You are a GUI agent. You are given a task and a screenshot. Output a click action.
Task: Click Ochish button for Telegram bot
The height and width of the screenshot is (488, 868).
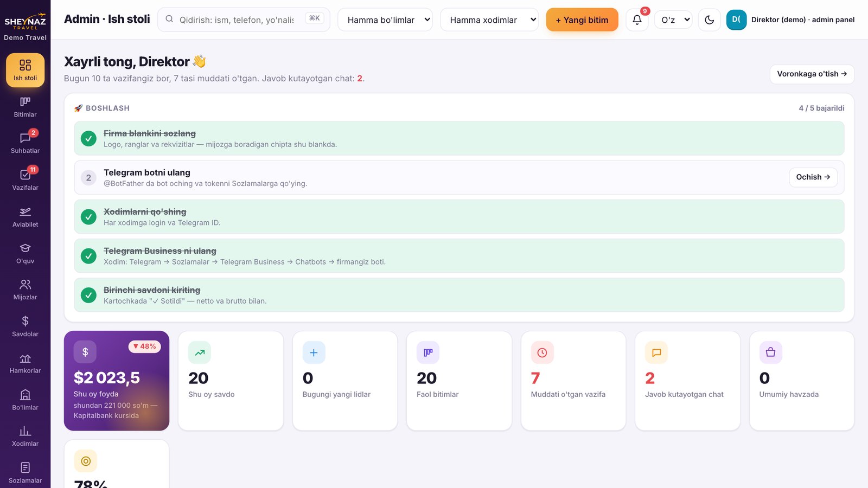pos(813,177)
